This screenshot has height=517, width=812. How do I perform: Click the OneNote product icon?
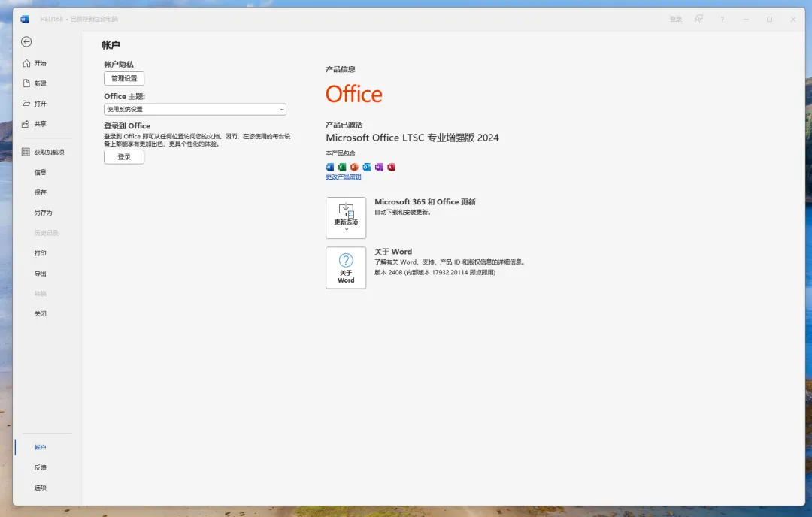coord(379,167)
